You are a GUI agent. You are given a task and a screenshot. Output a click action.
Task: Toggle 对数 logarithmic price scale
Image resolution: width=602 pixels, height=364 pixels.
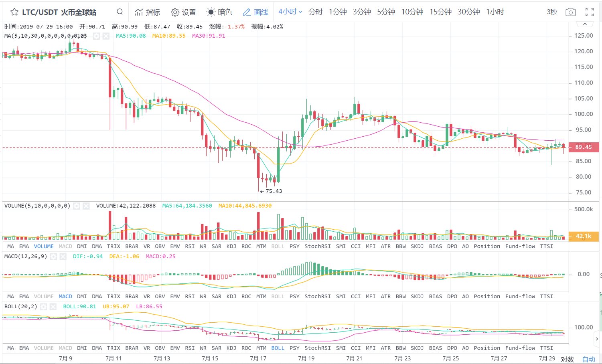coord(568,359)
